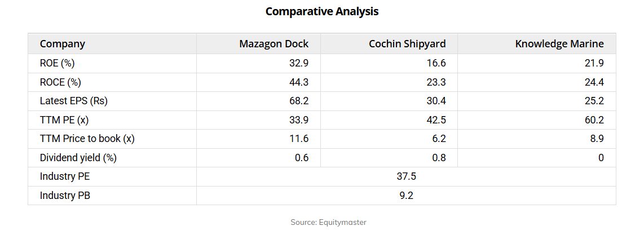Select TTM Price to book (x) label
Viewport: 644px width, 235px height.
pos(87,139)
